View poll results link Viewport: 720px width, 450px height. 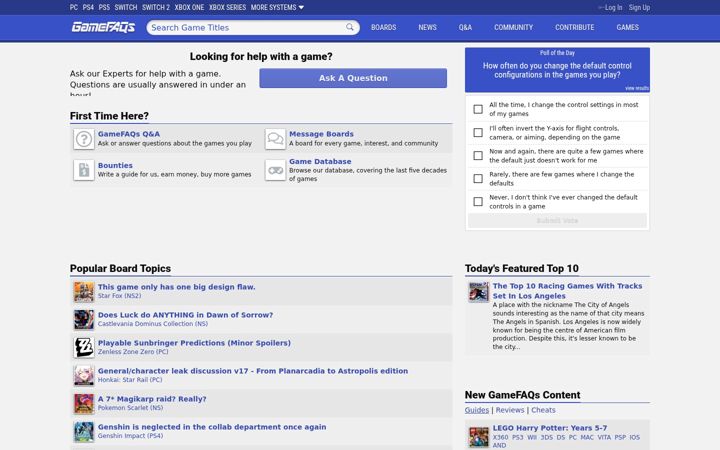coord(636,88)
